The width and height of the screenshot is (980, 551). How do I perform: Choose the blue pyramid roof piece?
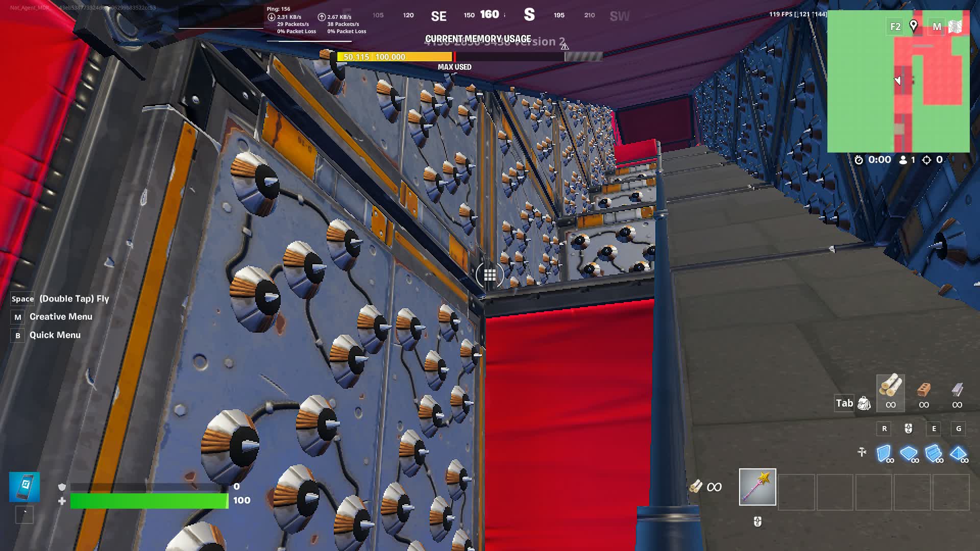click(x=958, y=453)
